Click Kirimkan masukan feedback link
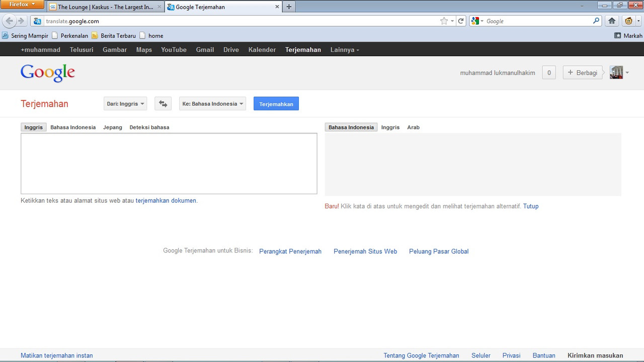The image size is (644, 362). tap(595, 355)
